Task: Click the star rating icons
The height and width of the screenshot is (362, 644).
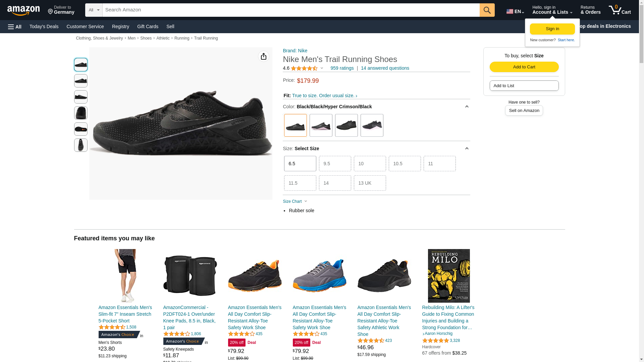Action: (x=304, y=68)
